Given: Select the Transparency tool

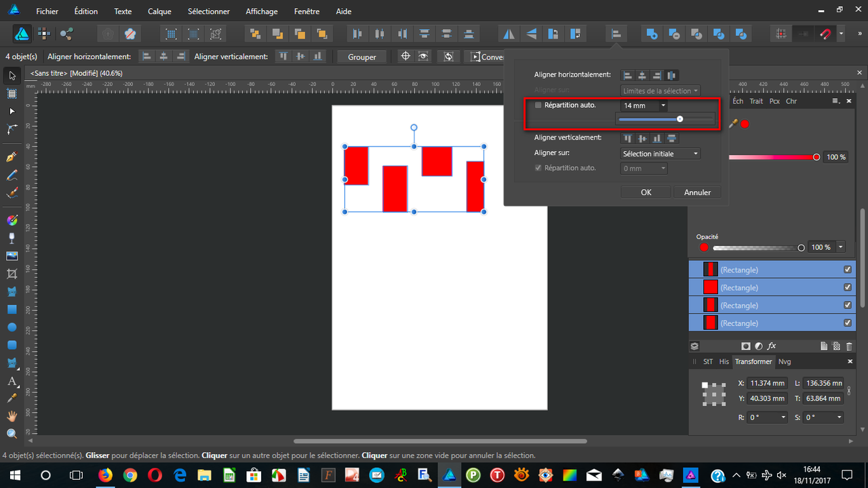Looking at the screenshot, I should [x=12, y=238].
